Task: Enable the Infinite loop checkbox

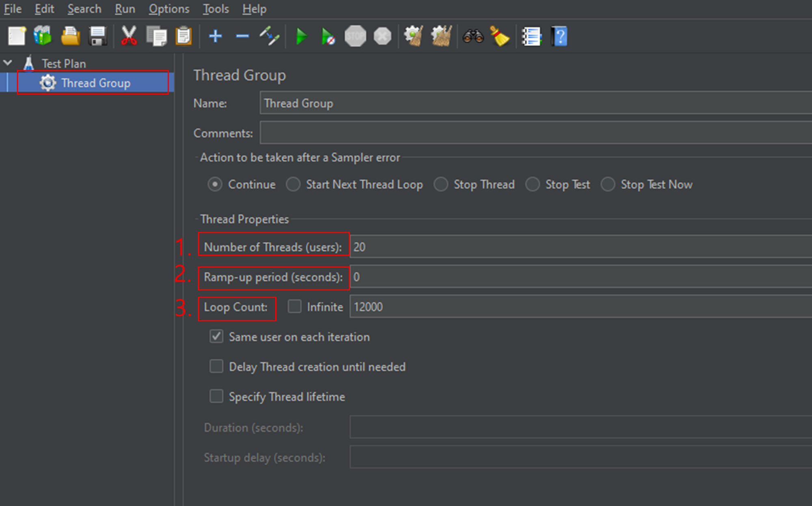Action: [295, 306]
